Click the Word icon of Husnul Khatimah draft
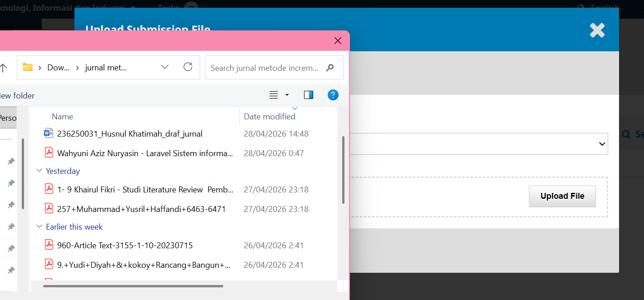 tap(49, 133)
